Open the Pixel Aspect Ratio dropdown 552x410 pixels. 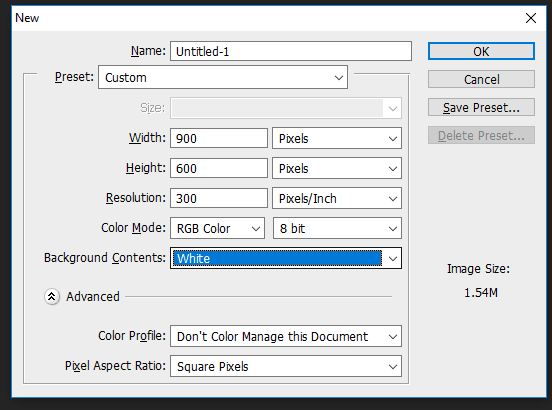[x=286, y=366]
